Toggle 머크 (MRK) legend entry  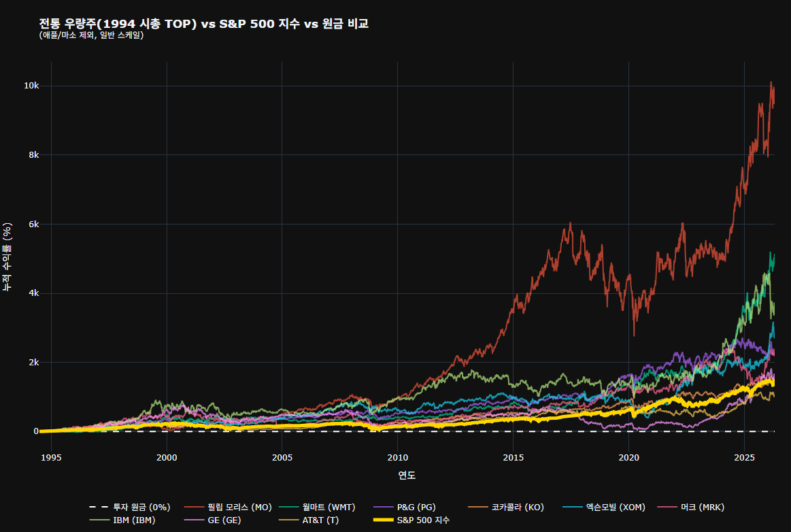click(691, 508)
